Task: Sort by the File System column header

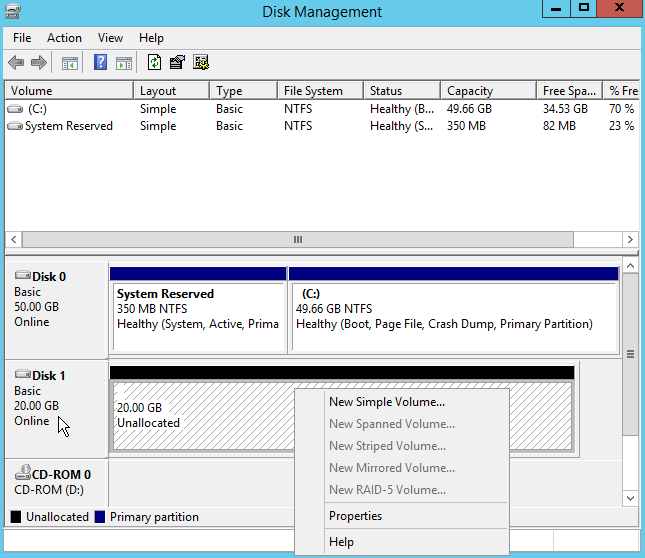Action: [313, 91]
